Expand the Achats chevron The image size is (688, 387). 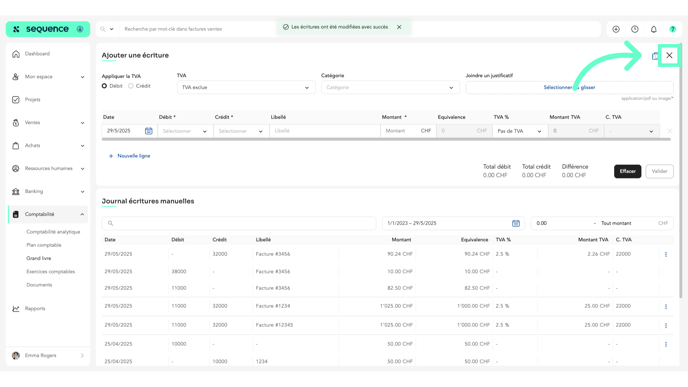click(x=82, y=146)
